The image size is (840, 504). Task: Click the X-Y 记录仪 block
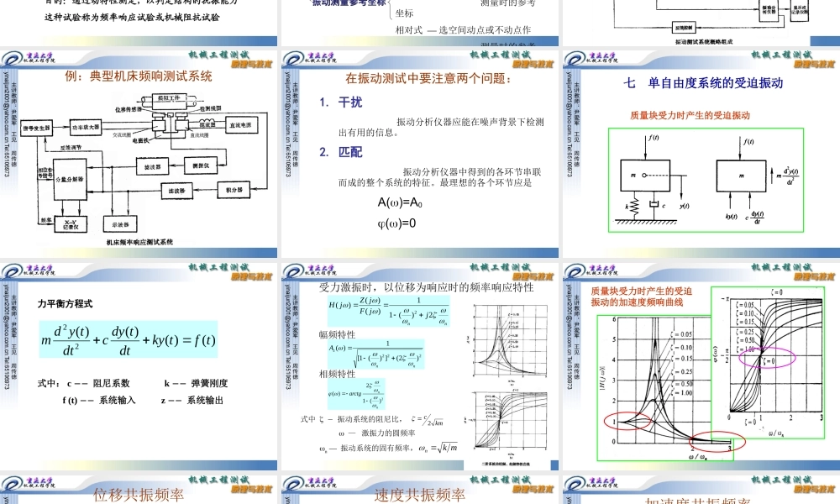(71, 224)
